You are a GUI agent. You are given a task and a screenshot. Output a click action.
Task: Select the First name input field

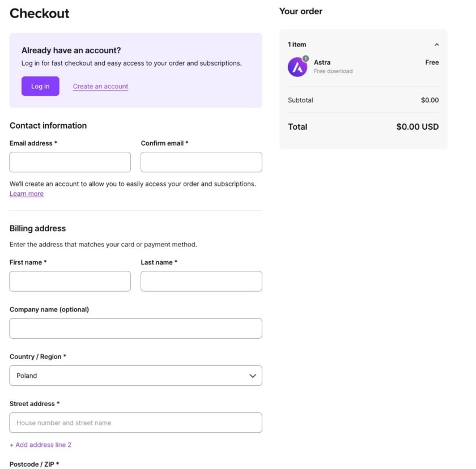tap(70, 281)
